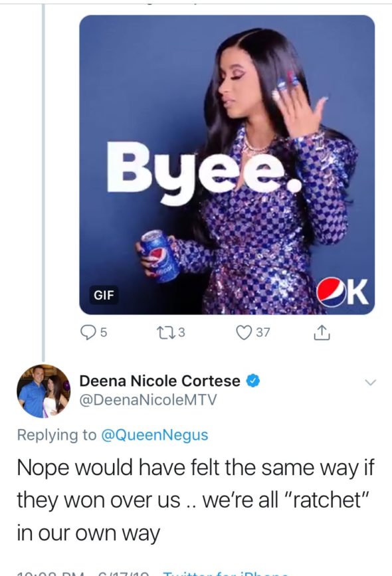Open the Deena Nicole Cortese display name

(160, 381)
